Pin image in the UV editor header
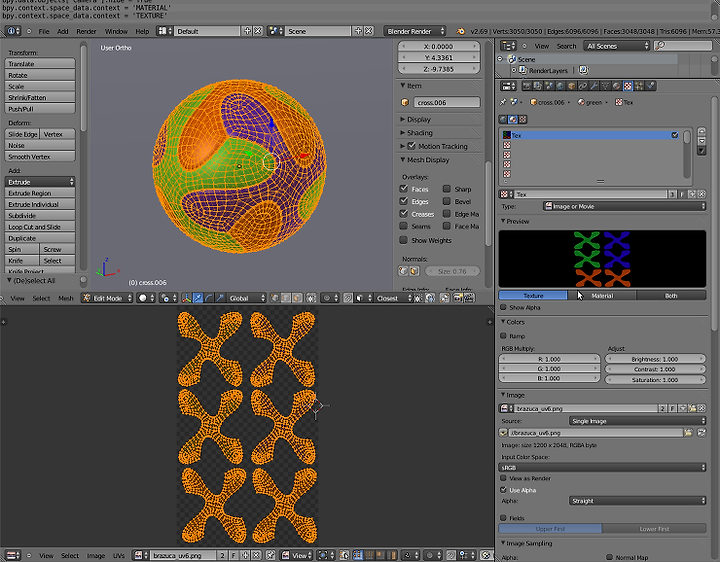The height and width of the screenshot is (562, 720). pyautogui.click(x=270, y=555)
